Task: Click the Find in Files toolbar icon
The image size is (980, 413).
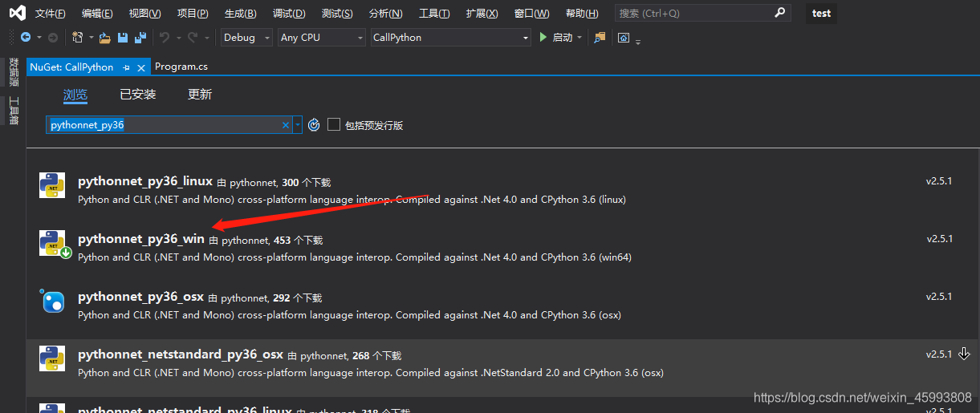Action: tap(600, 38)
